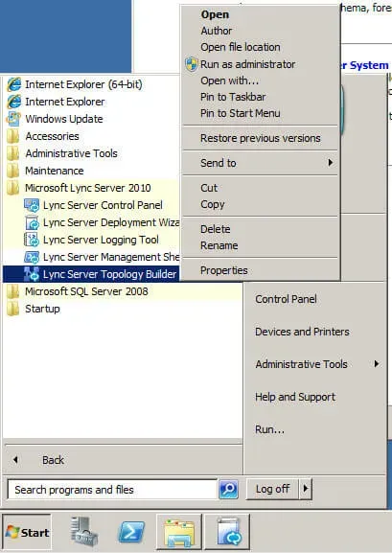The width and height of the screenshot is (392, 553).
Task: Open Help and Support
Action: (x=295, y=397)
